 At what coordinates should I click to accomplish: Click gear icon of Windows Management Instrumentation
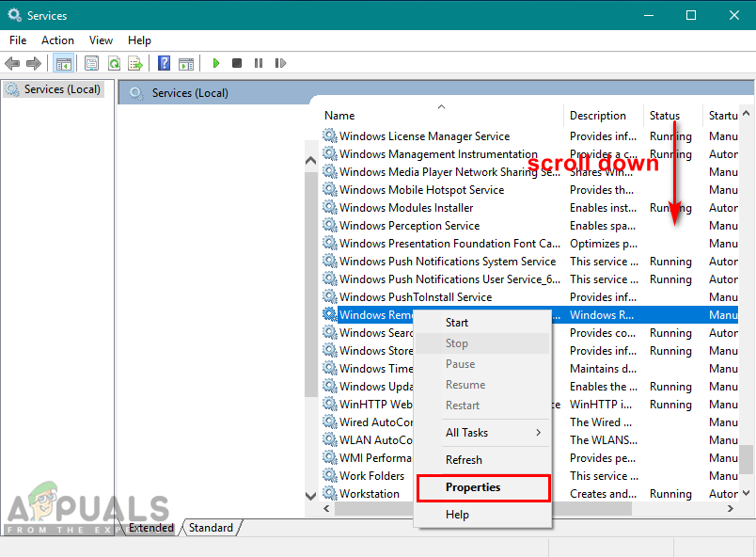(x=330, y=154)
